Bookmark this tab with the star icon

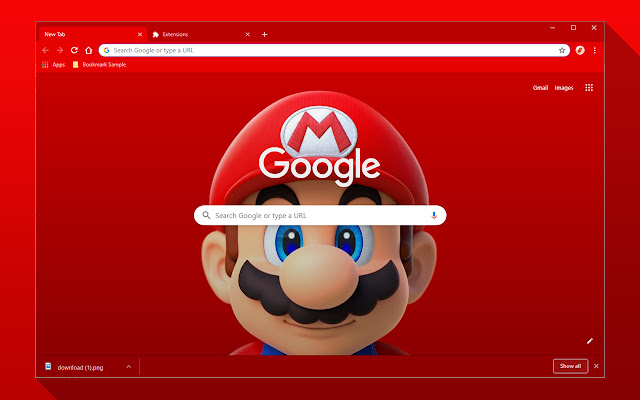562,50
